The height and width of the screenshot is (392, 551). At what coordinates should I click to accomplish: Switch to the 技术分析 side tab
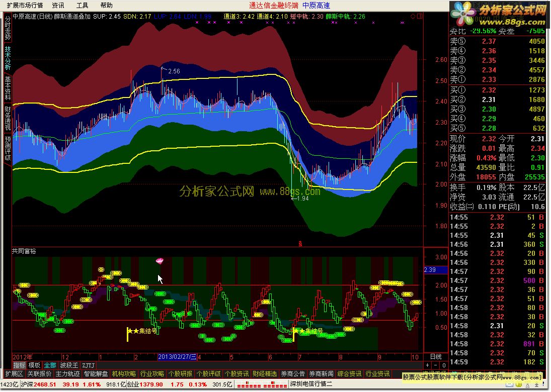click(8, 58)
